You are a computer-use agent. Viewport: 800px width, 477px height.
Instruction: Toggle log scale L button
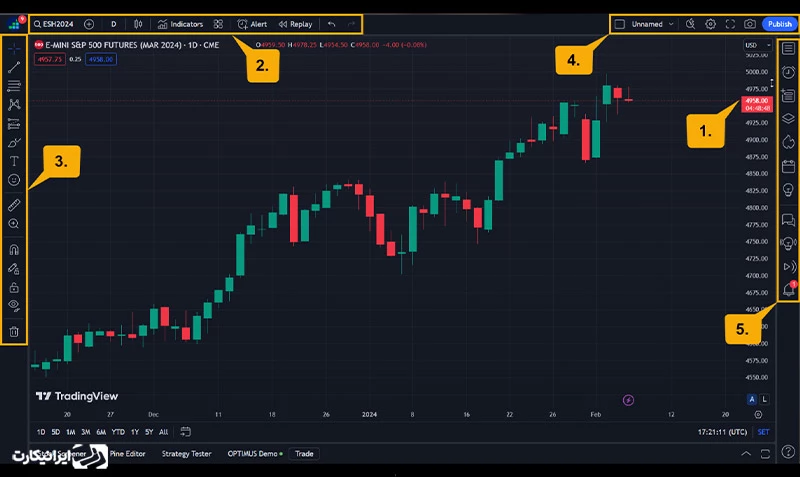[764, 399]
